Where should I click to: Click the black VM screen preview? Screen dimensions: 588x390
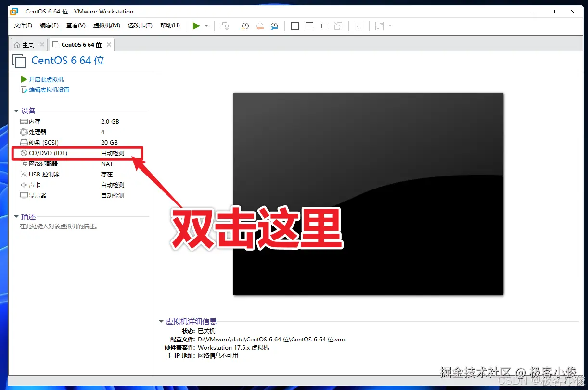(368, 194)
